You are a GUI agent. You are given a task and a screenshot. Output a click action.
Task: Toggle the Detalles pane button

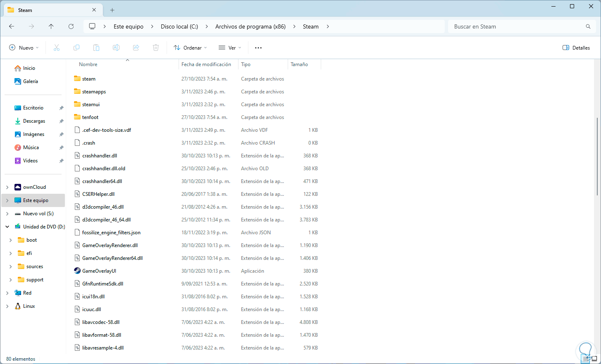coord(576,48)
